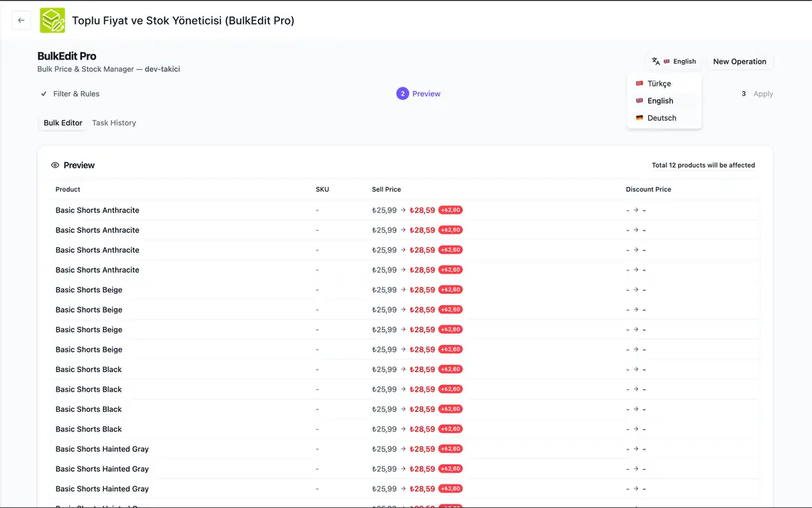
Task: Select the Bulk Editor tab
Action: tap(62, 122)
